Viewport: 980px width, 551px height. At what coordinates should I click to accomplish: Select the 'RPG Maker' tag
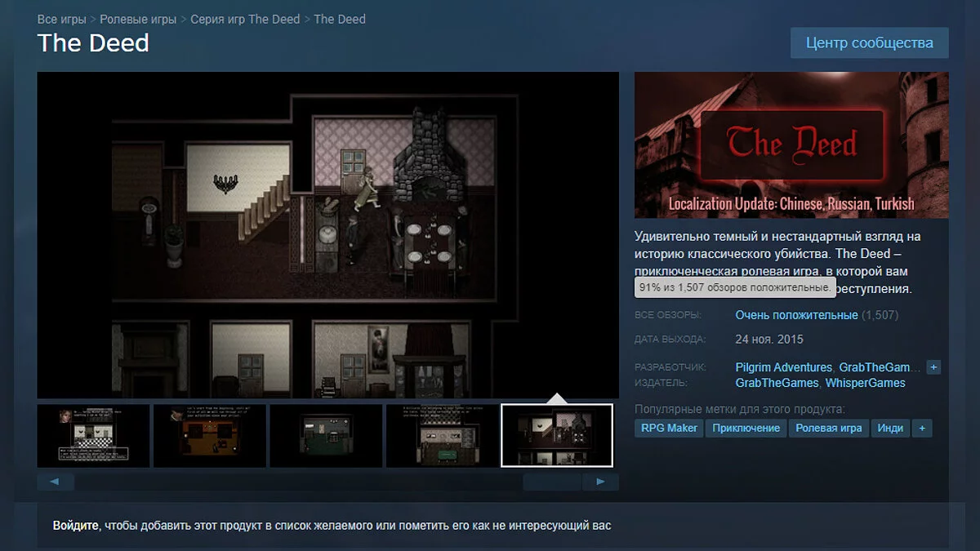tap(669, 428)
